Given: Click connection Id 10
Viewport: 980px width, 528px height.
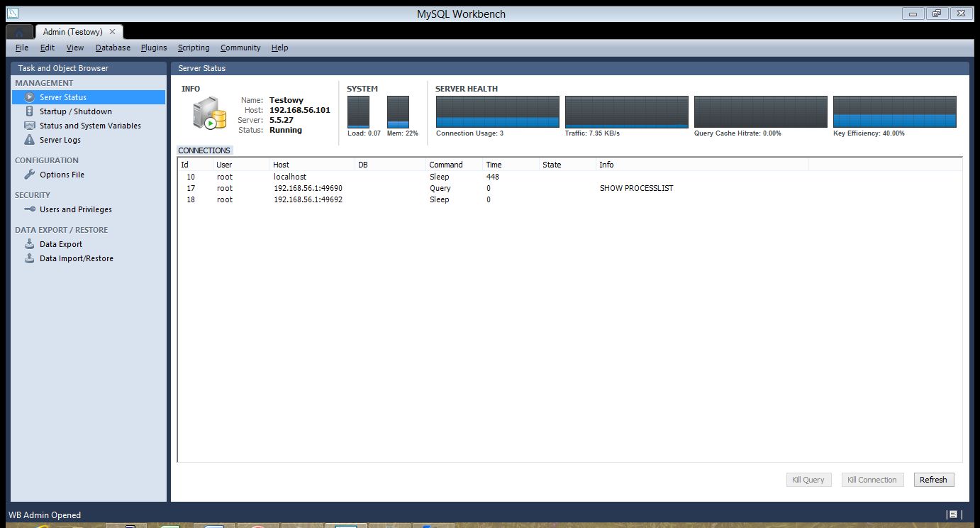Looking at the screenshot, I should [191, 177].
